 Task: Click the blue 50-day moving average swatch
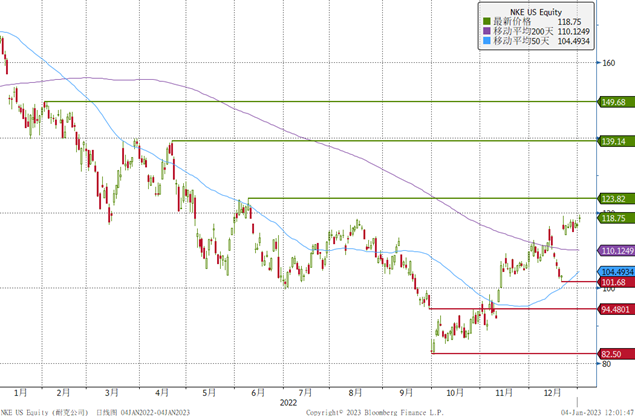[485, 42]
